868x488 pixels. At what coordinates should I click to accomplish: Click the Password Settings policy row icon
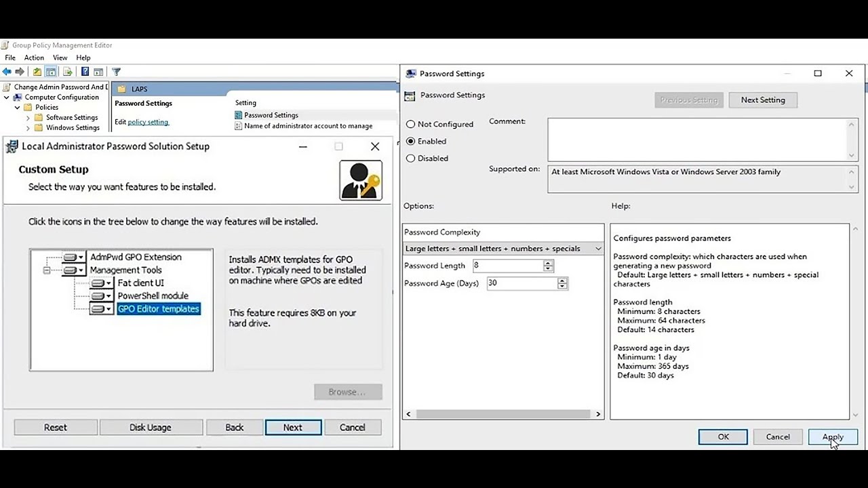(x=239, y=115)
